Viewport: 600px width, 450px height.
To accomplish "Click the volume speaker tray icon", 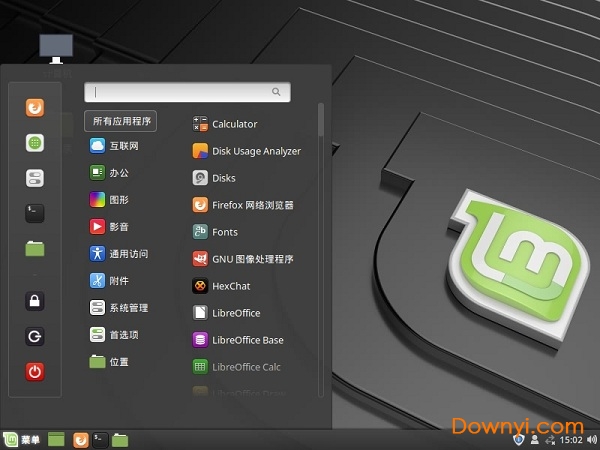I will coord(592,440).
